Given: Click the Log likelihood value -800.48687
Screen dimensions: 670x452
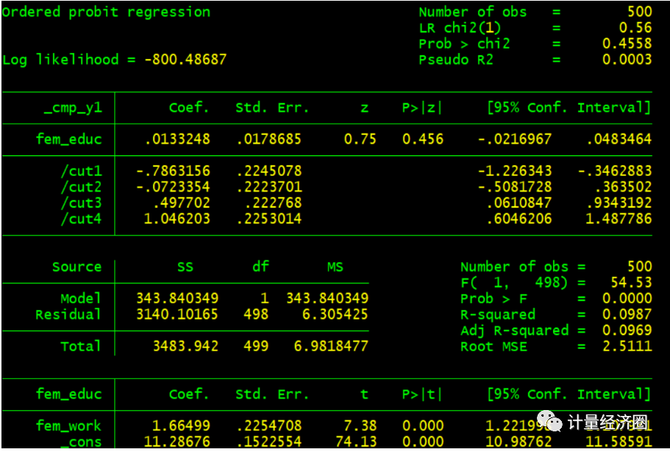Looking at the screenshot, I should tap(185, 59).
